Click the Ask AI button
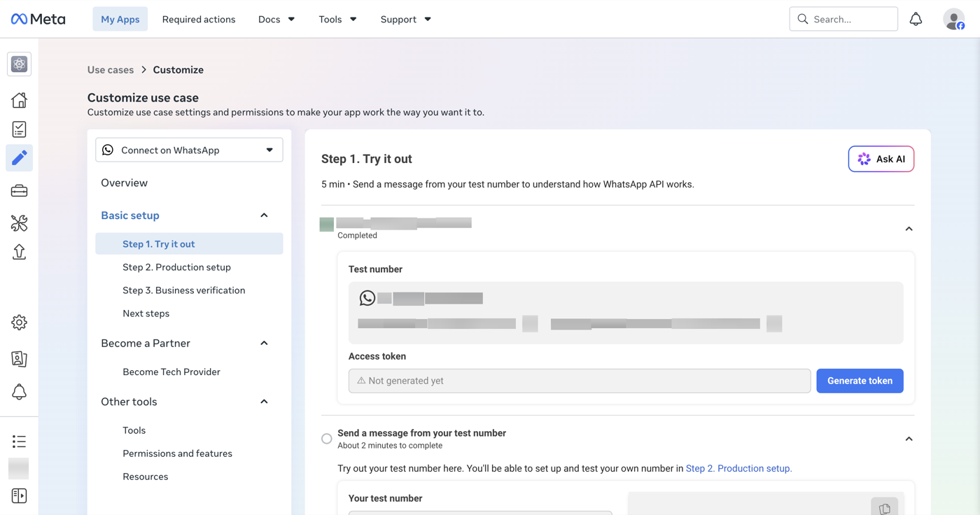Screen dimensions: 980x515 point(881,159)
